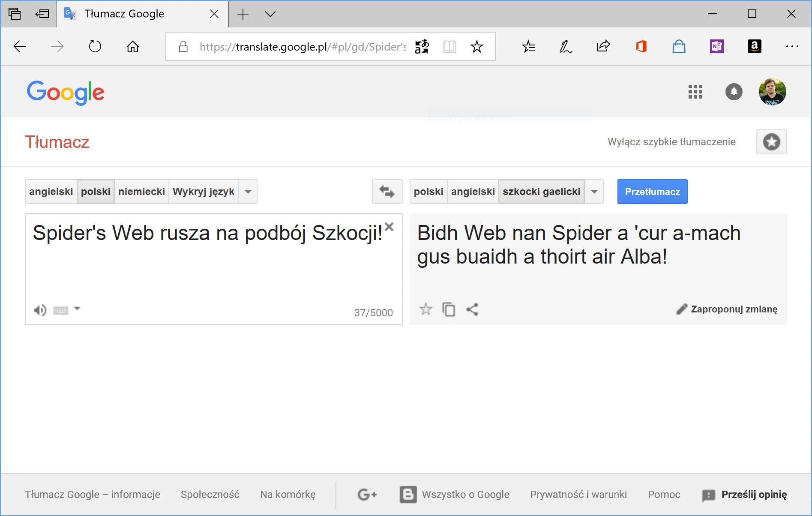This screenshot has height=516, width=812.
Task: Open the Na komórkę footer link
Action: pyautogui.click(x=288, y=495)
